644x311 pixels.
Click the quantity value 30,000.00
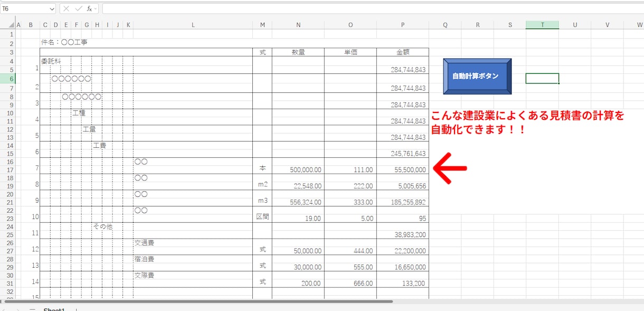pyautogui.click(x=307, y=267)
